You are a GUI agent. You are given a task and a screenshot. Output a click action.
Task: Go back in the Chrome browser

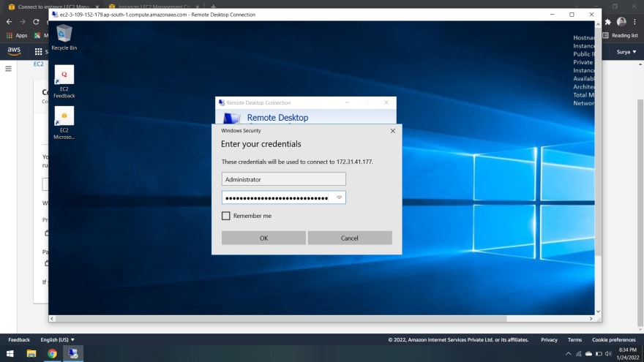9,22
